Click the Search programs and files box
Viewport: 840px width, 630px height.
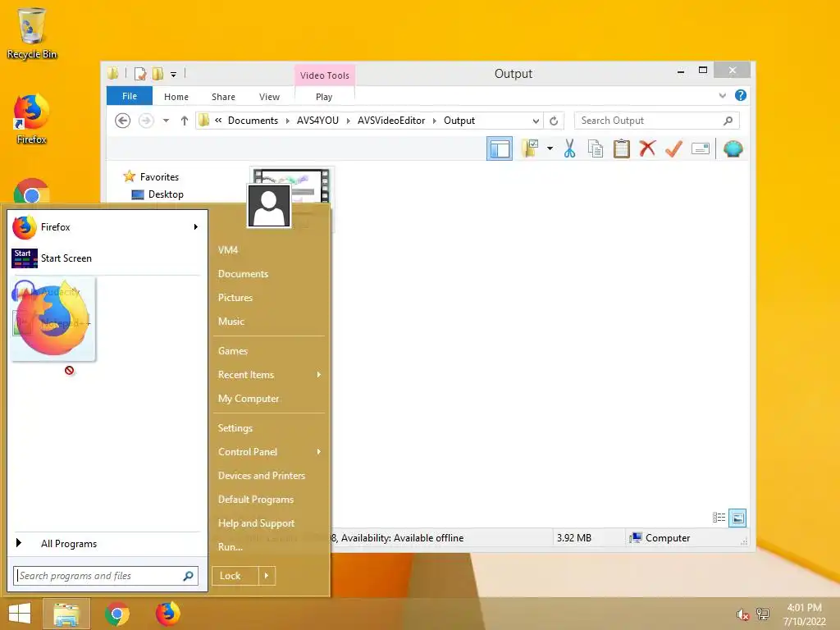pos(106,576)
